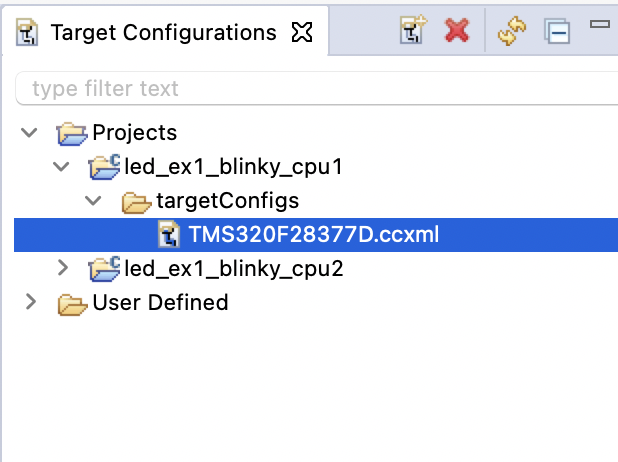Select the led_ex1_blinky_cpu2 project label

(x=233, y=269)
